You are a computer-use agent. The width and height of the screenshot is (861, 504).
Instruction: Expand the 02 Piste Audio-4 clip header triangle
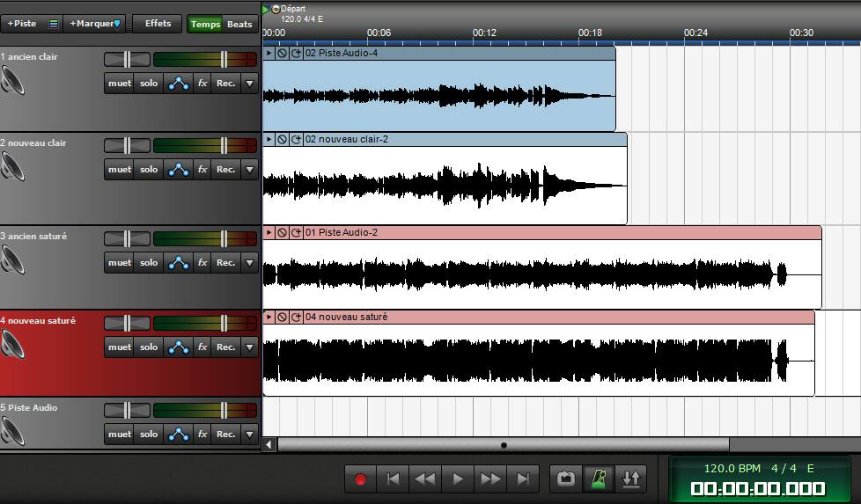click(x=269, y=54)
